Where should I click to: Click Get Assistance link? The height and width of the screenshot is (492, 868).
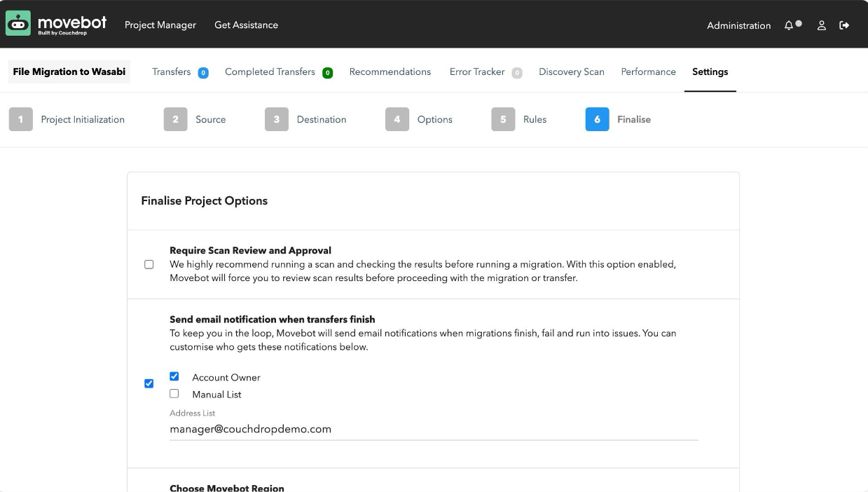click(246, 25)
